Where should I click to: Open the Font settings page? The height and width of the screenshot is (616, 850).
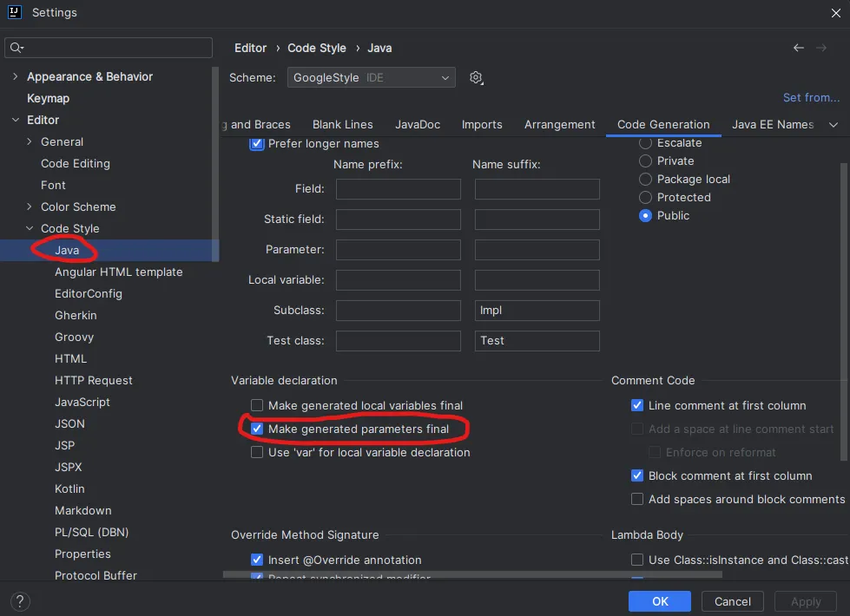[x=53, y=185]
